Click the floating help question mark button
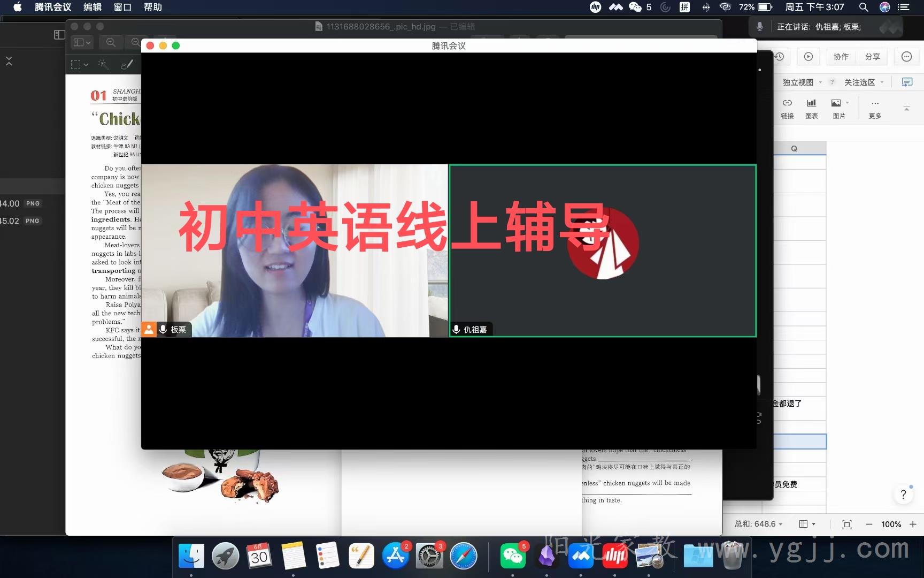This screenshot has width=924, height=578. point(903,495)
